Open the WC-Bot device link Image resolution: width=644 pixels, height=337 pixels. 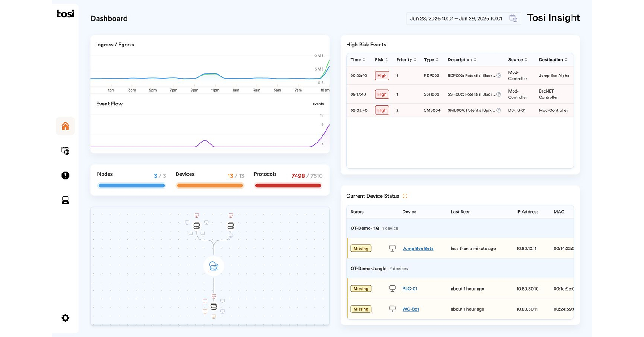coord(411,309)
